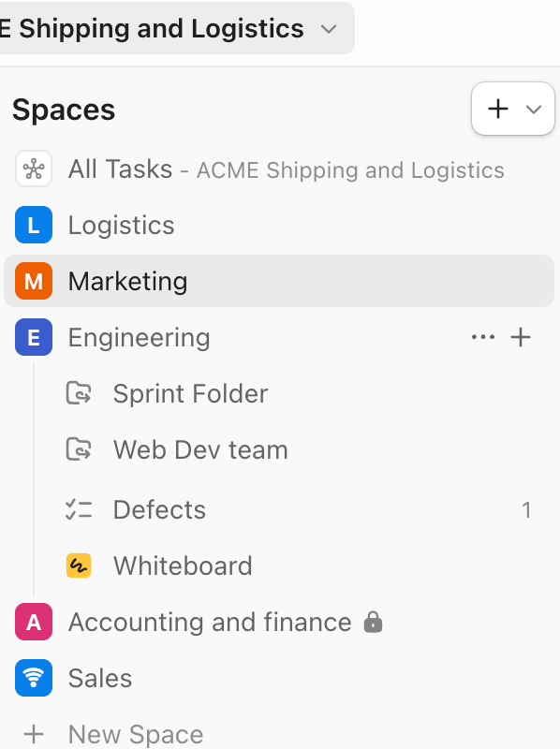Select the Logistics space avatar icon

coord(34,225)
